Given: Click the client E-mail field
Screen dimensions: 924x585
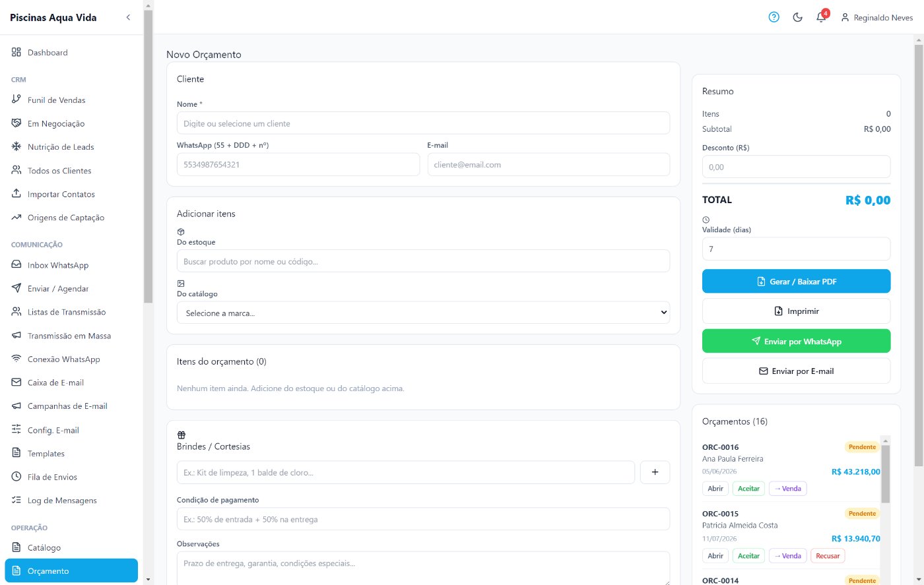Looking at the screenshot, I should (548, 165).
